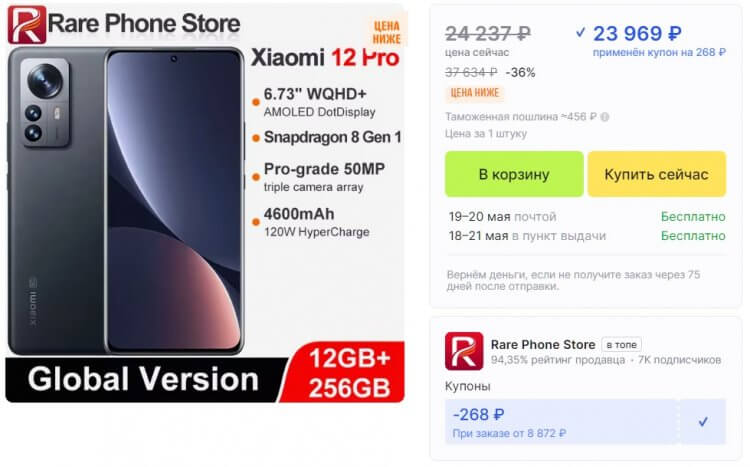Screen dimensions: 750x467
Task: Click the Купить сейчас button
Action: coord(656,174)
